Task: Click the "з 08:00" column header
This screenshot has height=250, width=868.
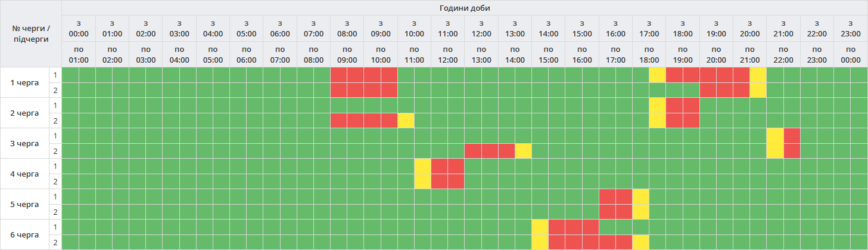Action: [x=347, y=28]
